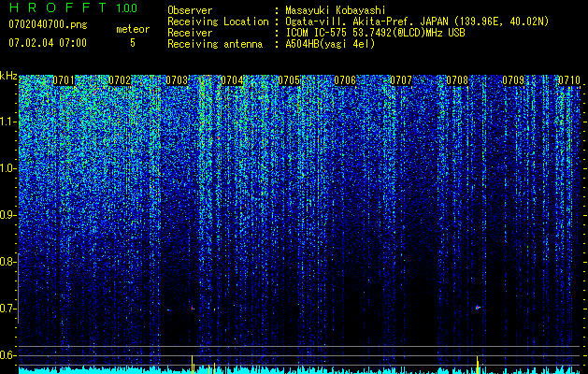The height and width of the screenshot is (374, 588).
Task: Select the 0703 time marker
Action: (x=177, y=80)
